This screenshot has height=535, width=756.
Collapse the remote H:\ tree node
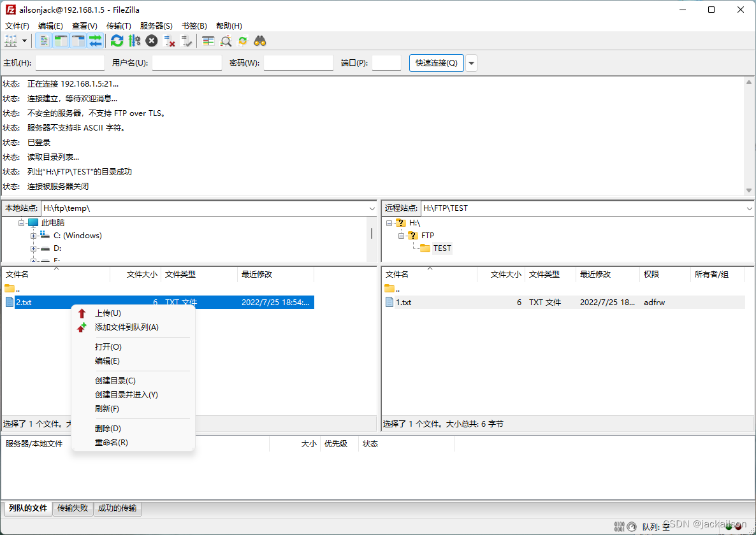[x=389, y=223]
